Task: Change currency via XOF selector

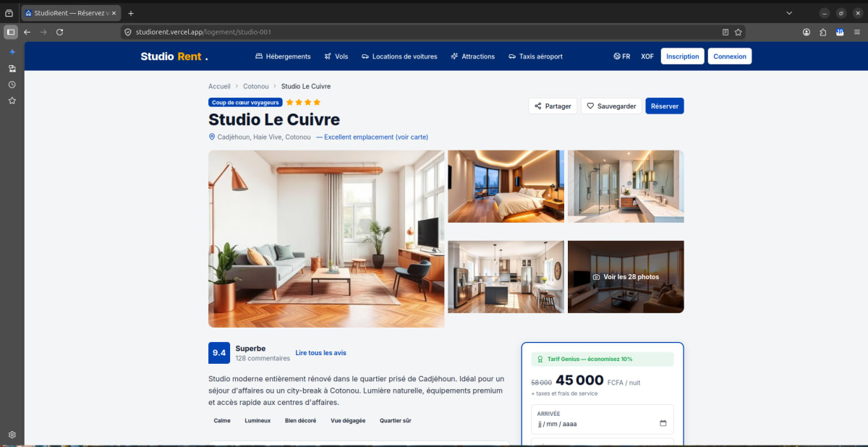Action: (x=647, y=56)
